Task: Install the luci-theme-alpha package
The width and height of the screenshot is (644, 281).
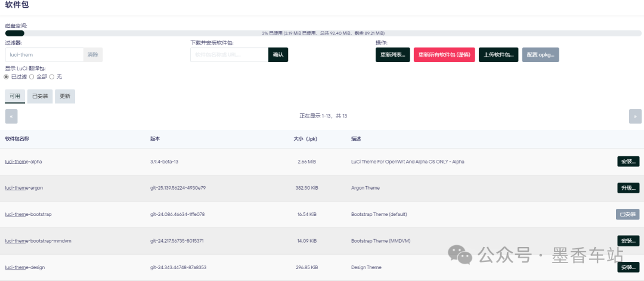Action: (x=628, y=162)
